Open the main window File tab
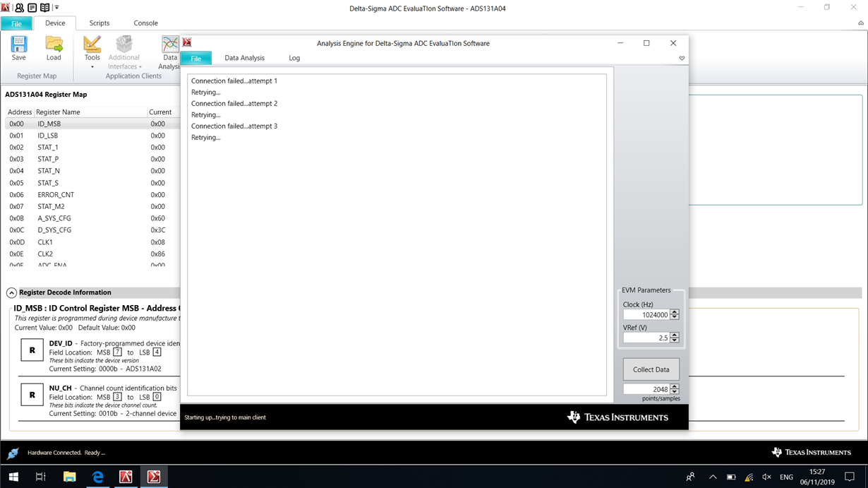868x488 pixels. click(16, 23)
